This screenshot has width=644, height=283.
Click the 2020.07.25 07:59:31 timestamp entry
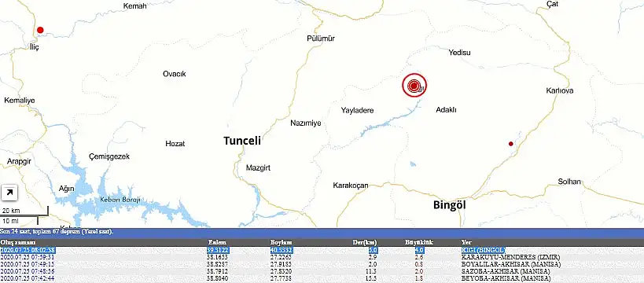(x=28, y=257)
